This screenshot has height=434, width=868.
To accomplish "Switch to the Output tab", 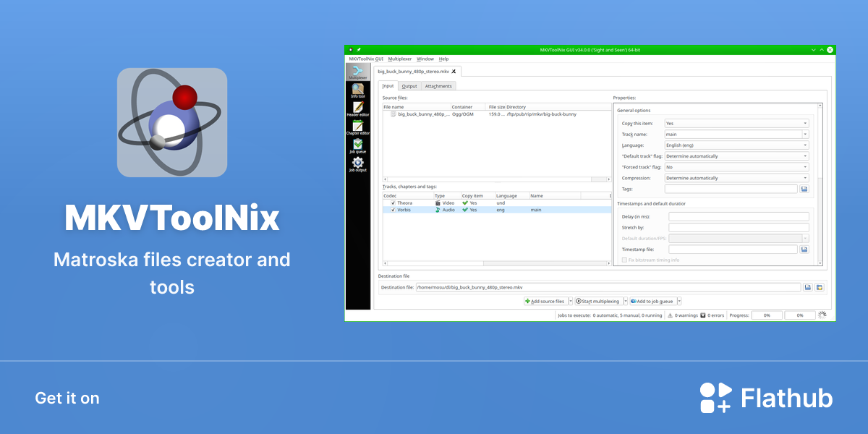I will (x=409, y=86).
